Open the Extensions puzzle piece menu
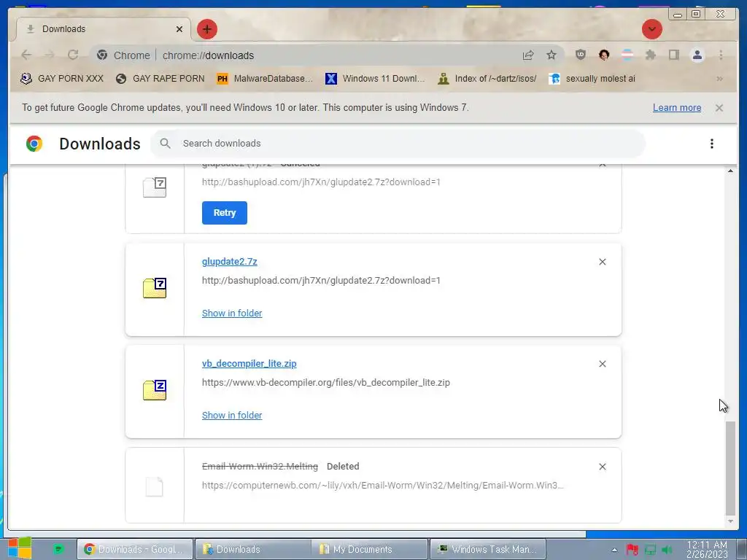This screenshot has width=747, height=560. click(x=650, y=55)
